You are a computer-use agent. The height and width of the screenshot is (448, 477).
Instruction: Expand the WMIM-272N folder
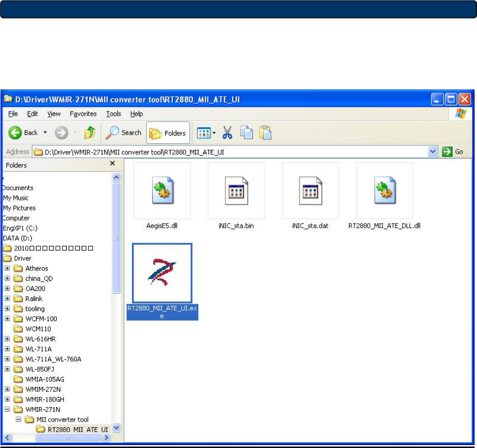click(7, 389)
